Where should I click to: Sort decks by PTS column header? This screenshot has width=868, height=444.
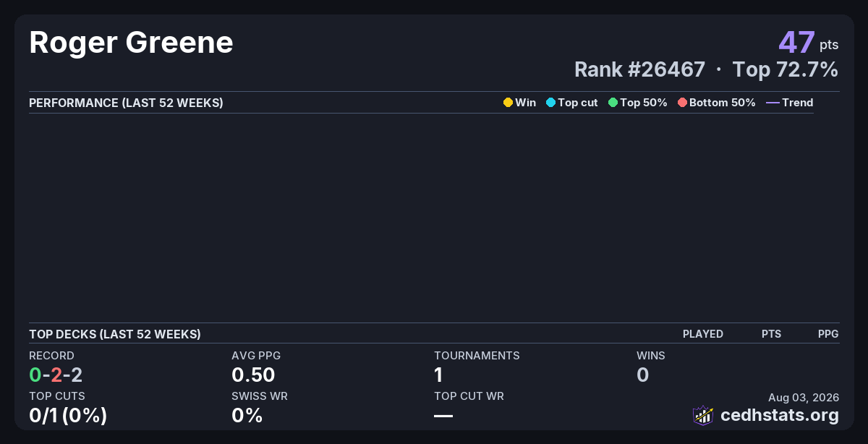click(771, 334)
